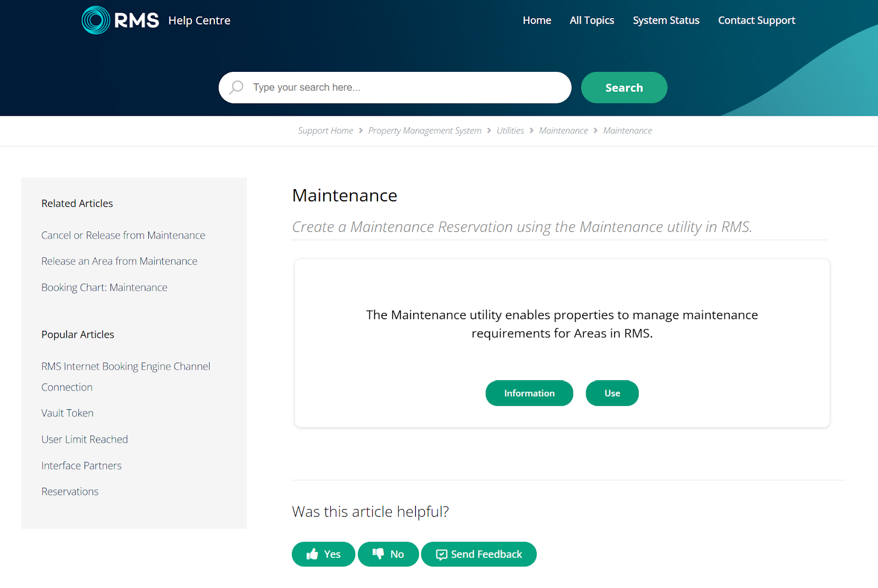Open RMS Internet Booking Engine Channel Connection article
878x588 pixels.
click(126, 376)
